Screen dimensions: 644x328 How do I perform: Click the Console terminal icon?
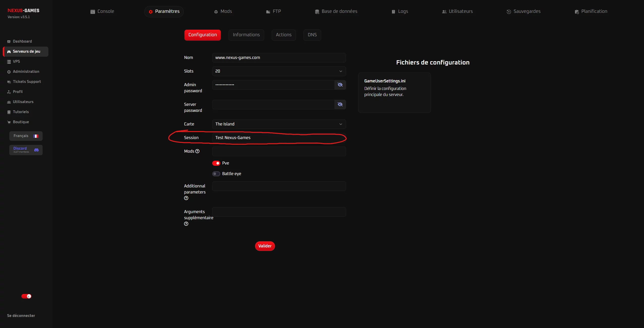93,12
